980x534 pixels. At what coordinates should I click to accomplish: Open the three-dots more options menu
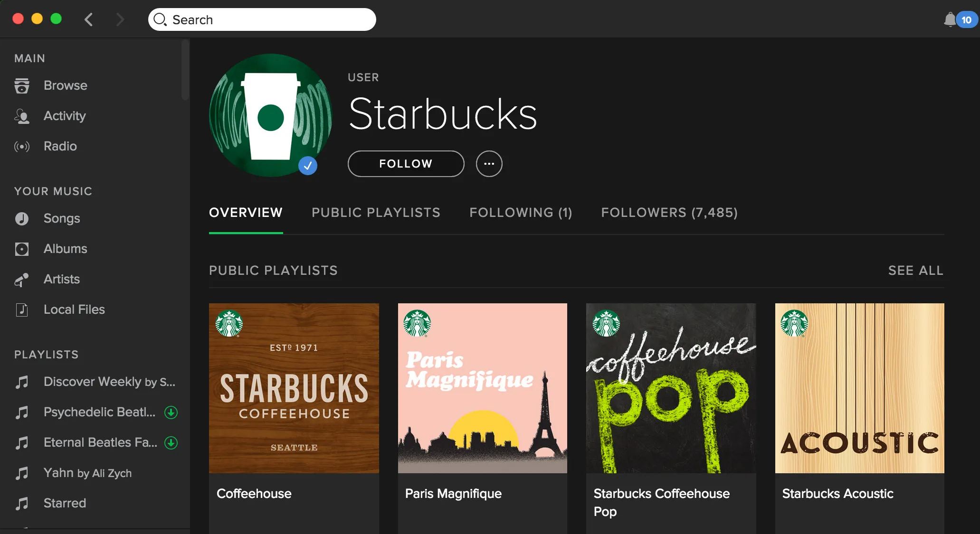(x=489, y=164)
